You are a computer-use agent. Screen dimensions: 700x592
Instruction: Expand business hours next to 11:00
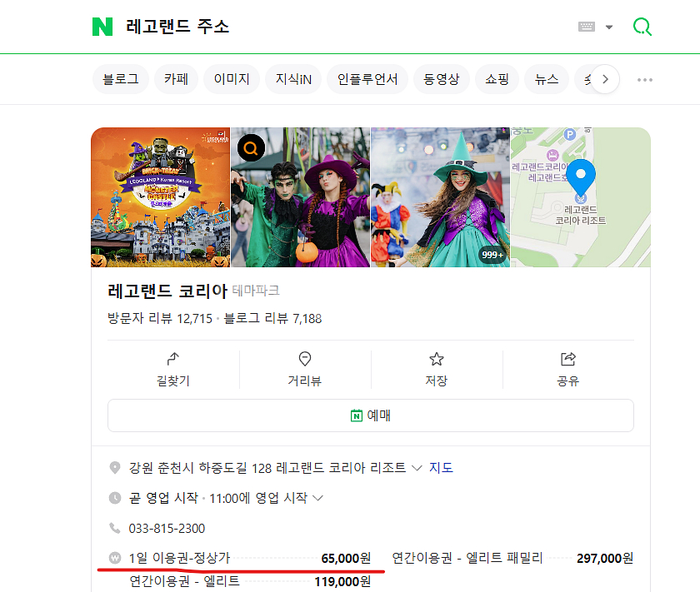point(317,498)
